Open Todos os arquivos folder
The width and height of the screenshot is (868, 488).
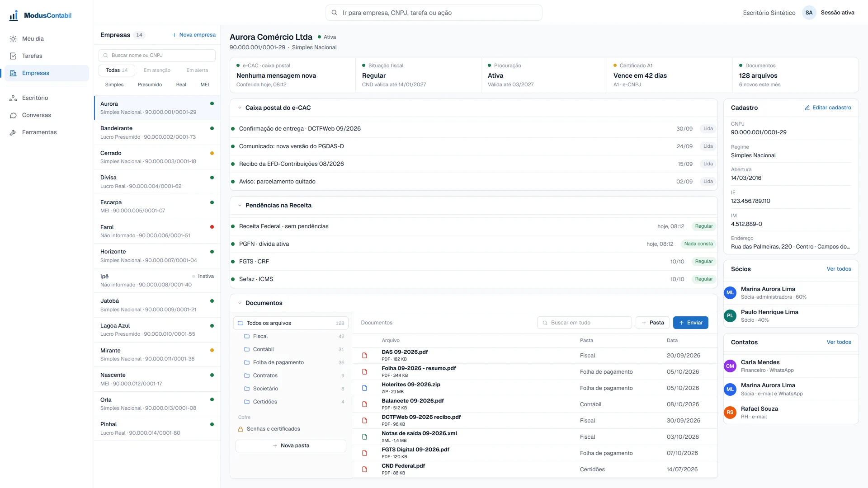point(291,323)
